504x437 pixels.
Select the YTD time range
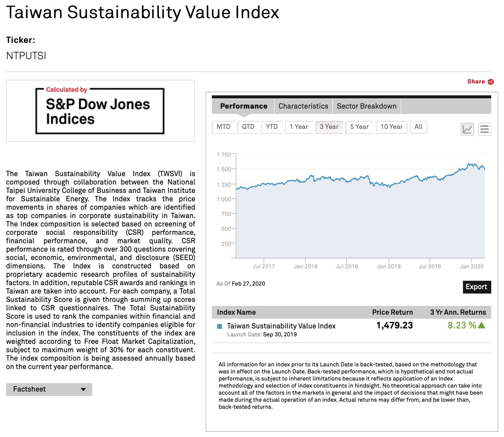pyautogui.click(x=272, y=127)
